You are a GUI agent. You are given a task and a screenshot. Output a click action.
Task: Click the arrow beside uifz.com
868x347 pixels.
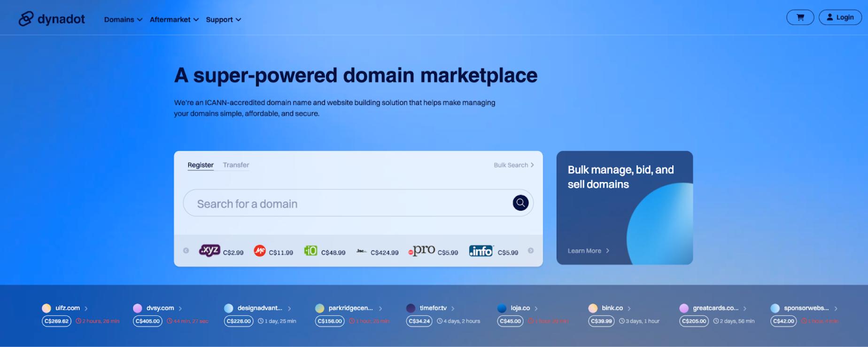(x=86, y=308)
